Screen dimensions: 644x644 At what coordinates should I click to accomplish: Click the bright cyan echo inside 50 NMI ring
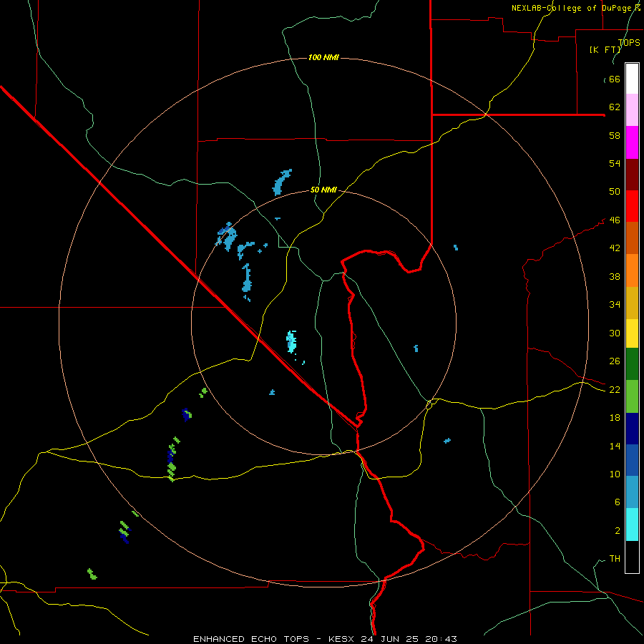(292, 342)
